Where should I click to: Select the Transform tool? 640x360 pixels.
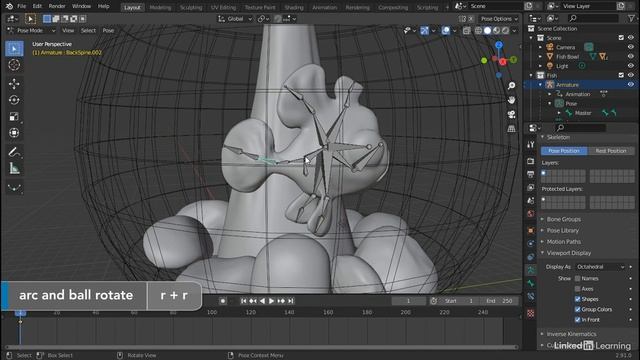click(x=14, y=133)
